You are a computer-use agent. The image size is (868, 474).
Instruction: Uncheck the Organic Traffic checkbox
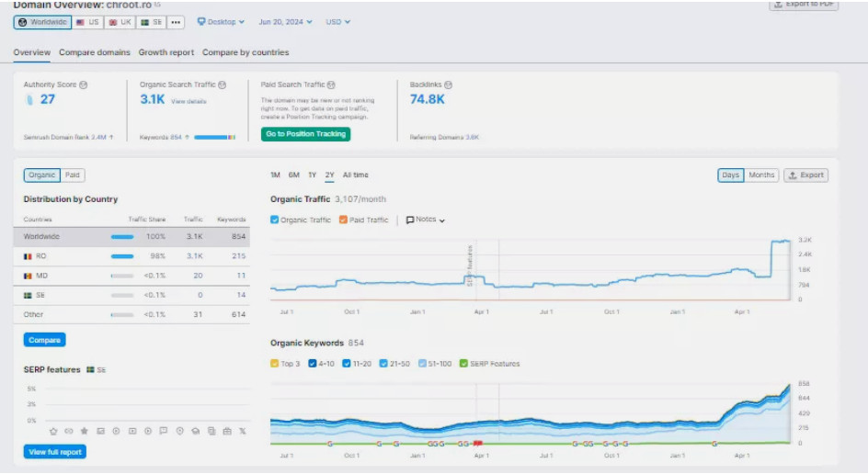tap(275, 220)
